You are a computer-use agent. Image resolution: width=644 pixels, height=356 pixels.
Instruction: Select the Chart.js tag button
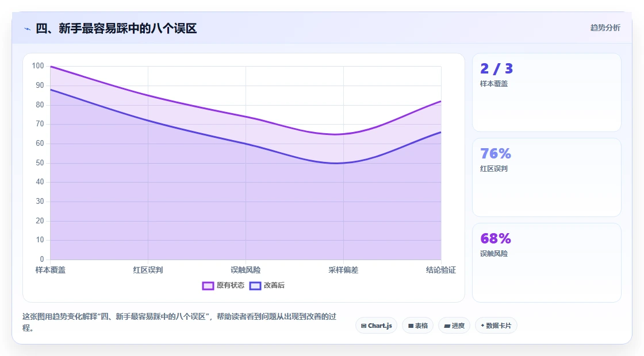click(376, 326)
